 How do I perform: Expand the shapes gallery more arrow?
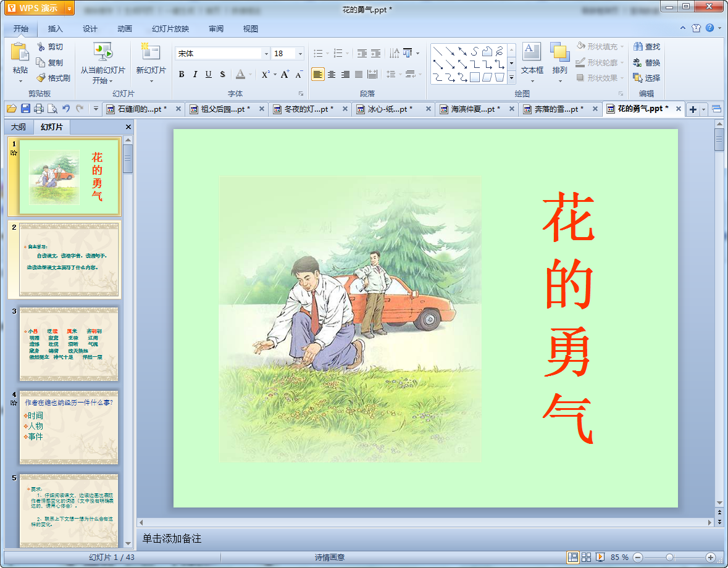(x=512, y=78)
